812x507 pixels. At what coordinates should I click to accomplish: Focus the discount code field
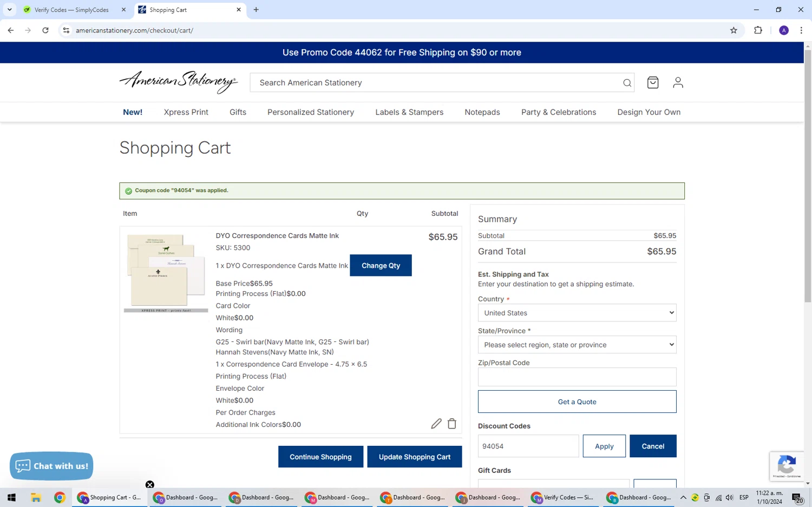[x=528, y=446]
